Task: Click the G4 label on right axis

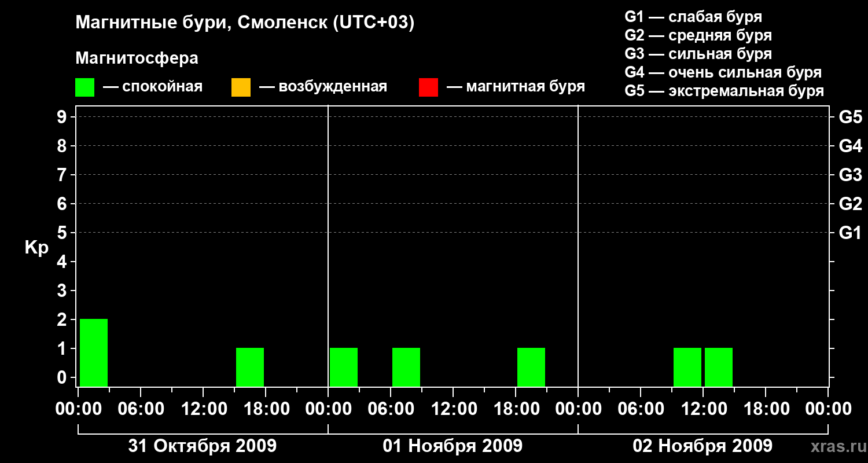Action: (850, 146)
